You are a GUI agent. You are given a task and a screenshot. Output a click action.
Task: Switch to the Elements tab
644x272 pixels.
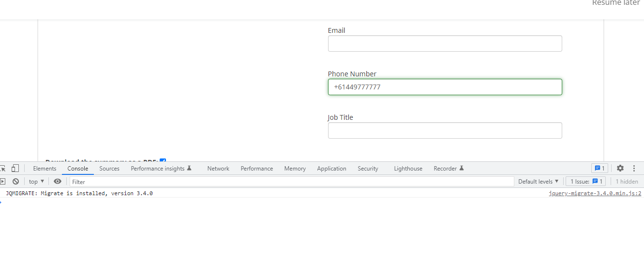45,169
